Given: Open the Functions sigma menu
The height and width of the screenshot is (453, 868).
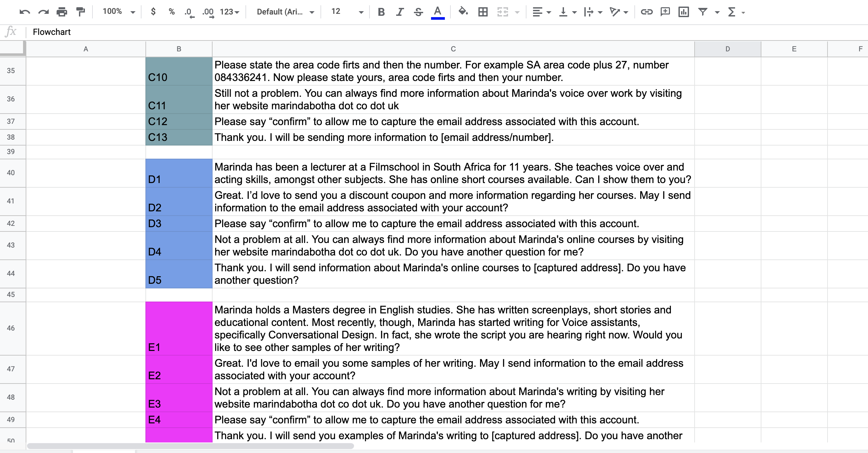Looking at the screenshot, I should (736, 12).
